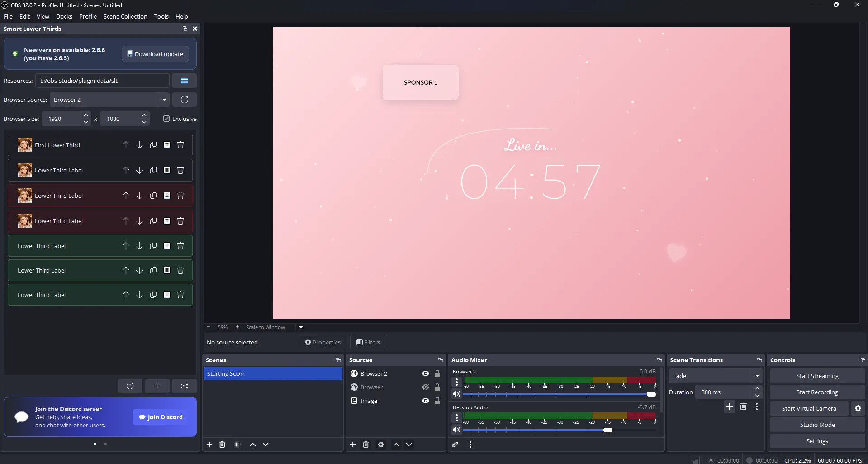Move First Lower Third down
Screen dimensions: 868x464
tap(139, 145)
